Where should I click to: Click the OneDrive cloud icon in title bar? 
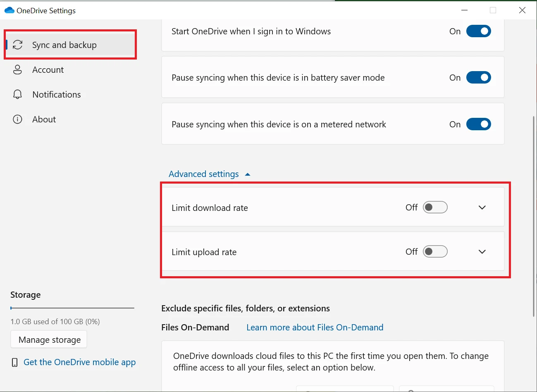click(x=9, y=10)
